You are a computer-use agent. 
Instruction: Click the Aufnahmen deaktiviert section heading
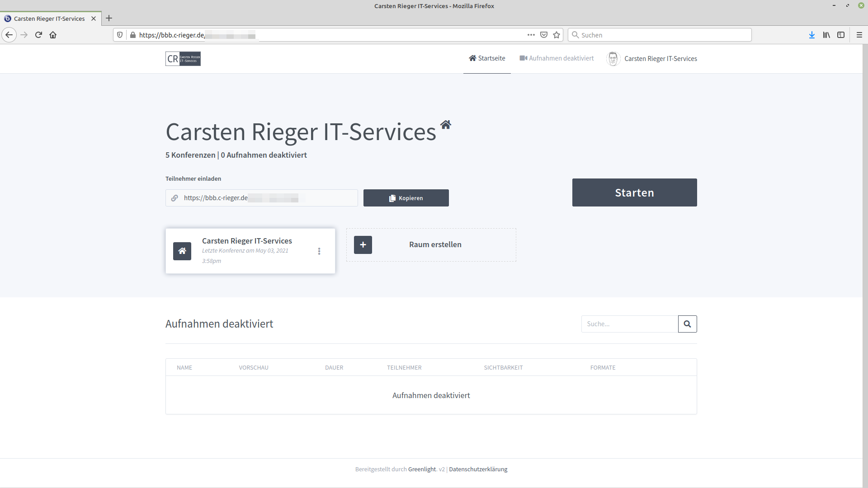[x=219, y=324]
